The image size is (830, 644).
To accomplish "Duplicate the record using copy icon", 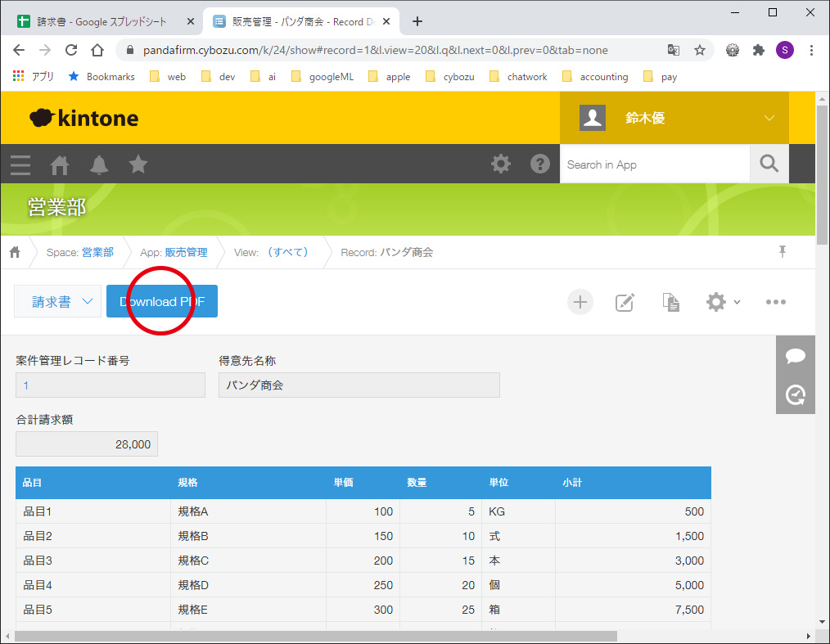I will tap(670, 302).
